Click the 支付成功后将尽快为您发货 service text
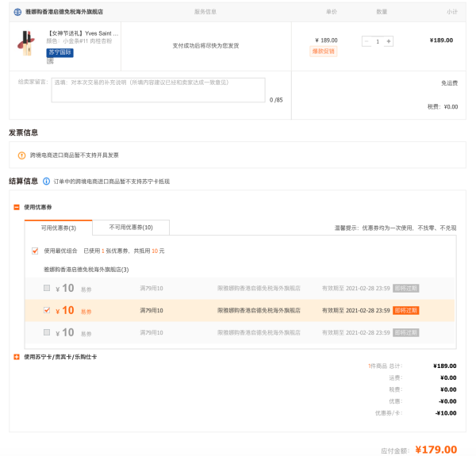476x456 pixels. 205,46
